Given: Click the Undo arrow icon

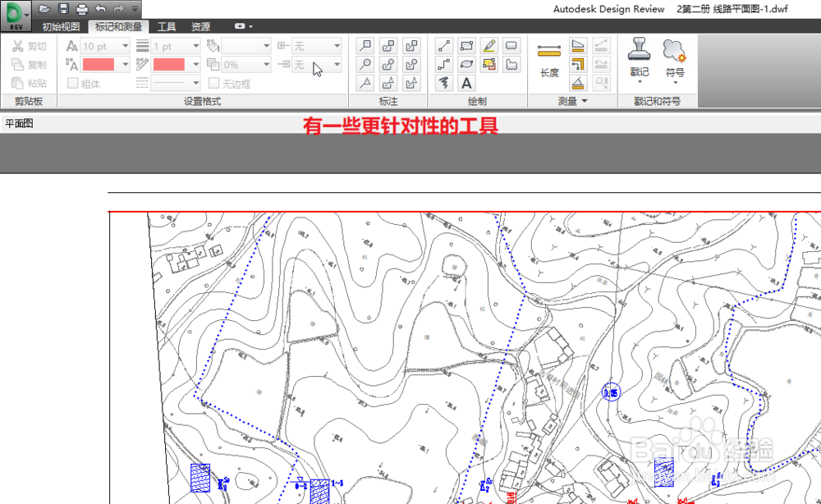Looking at the screenshot, I should pyautogui.click(x=100, y=9).
